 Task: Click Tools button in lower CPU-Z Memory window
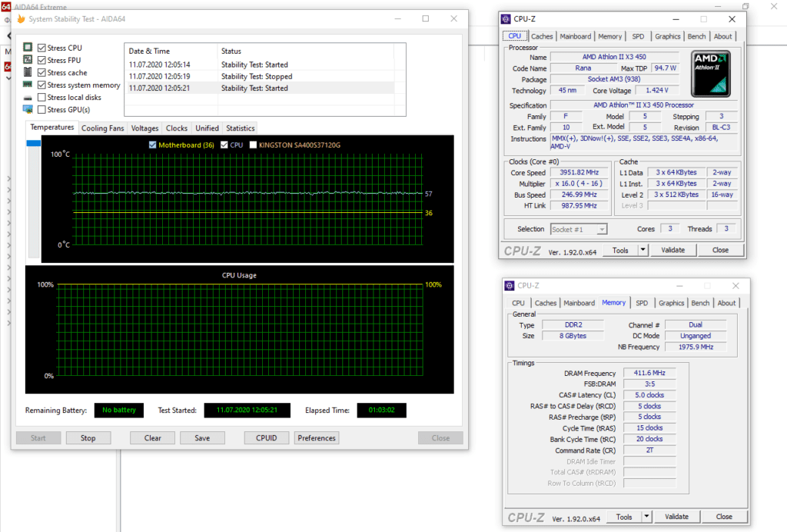tap(624, 517)
